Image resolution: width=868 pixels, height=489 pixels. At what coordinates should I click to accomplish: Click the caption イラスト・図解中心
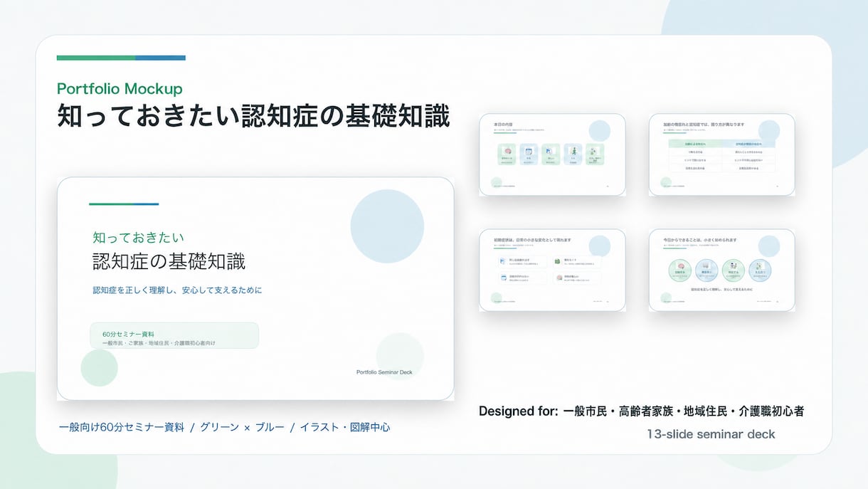tap(345, 427)
